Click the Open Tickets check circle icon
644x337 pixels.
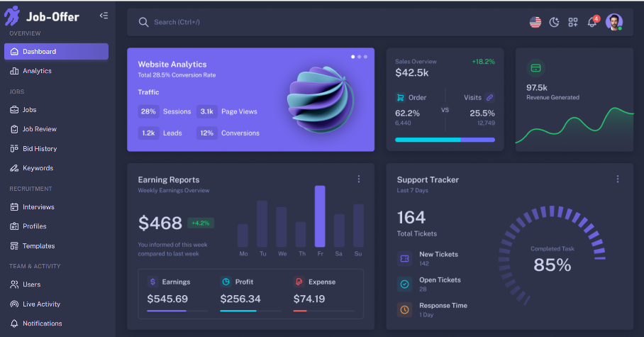404,284
